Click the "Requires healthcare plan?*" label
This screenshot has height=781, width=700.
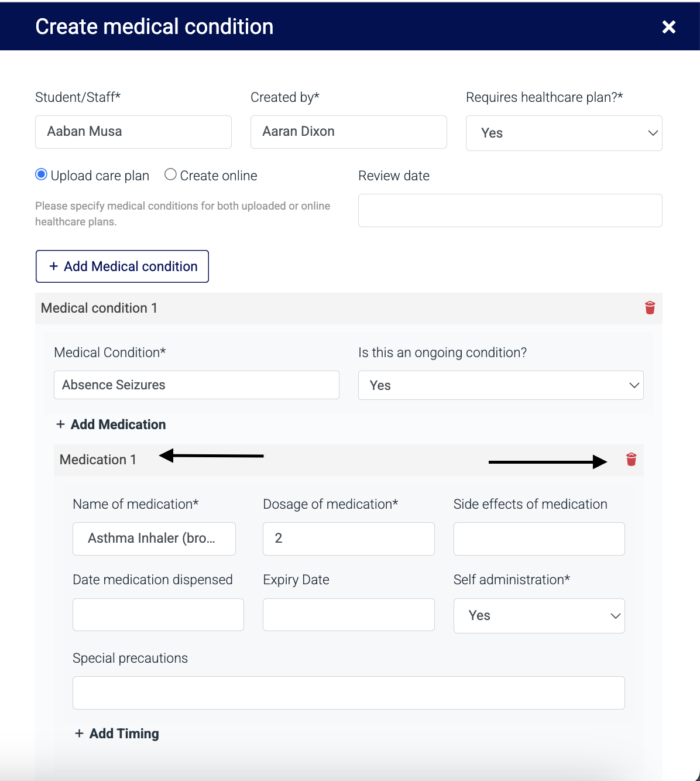[544, 97]
